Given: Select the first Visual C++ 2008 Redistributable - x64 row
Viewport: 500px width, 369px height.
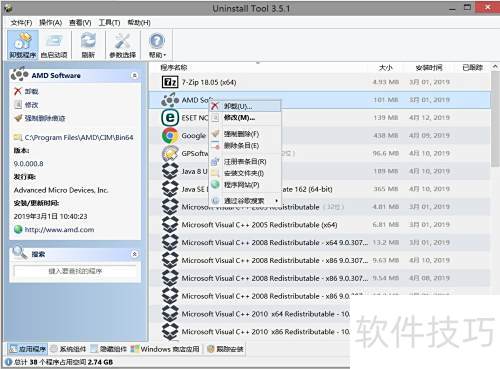Looking at the screenshot, I should [x=320, y=242].
